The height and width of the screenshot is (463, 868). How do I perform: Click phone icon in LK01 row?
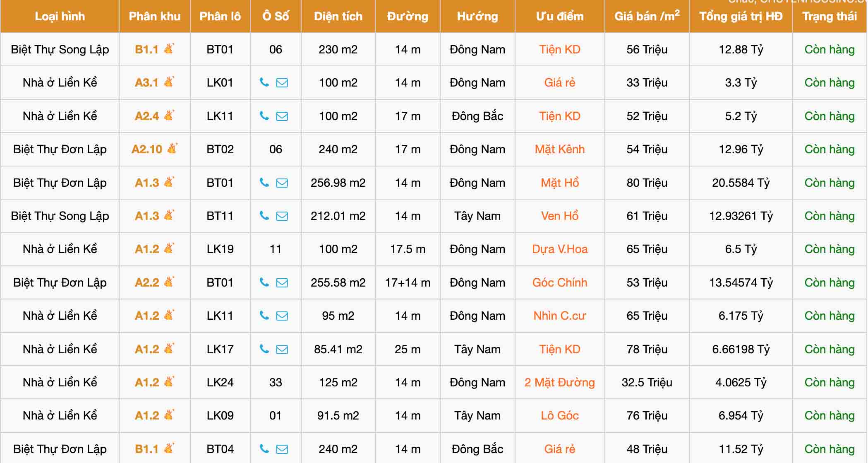264,82
